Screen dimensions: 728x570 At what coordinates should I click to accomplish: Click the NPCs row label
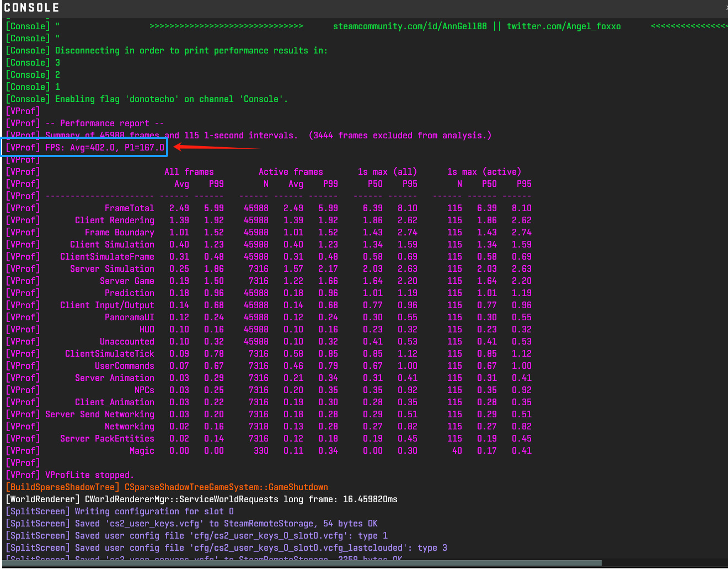(144, 390)
